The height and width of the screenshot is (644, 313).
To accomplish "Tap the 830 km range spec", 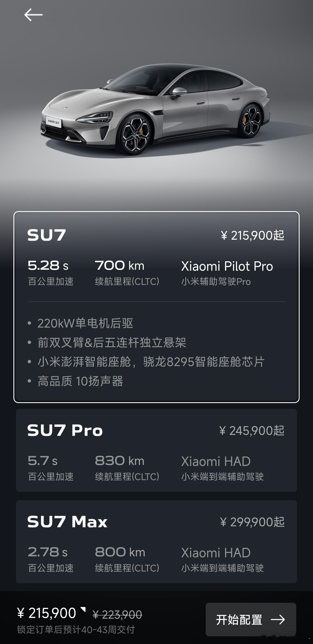I will [x=120, y=460].
